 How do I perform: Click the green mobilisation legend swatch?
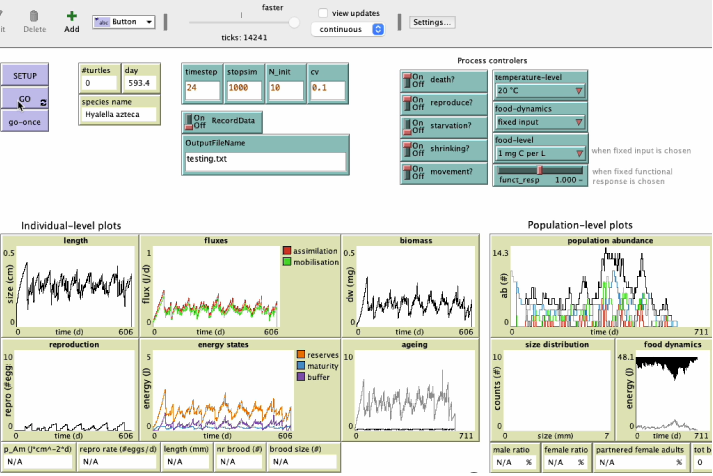point(286,262)
